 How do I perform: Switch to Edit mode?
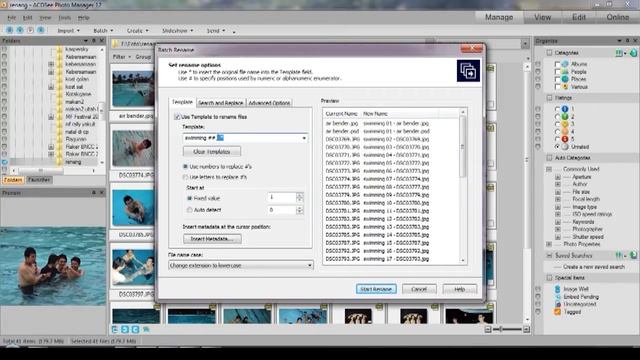[579, 17]
